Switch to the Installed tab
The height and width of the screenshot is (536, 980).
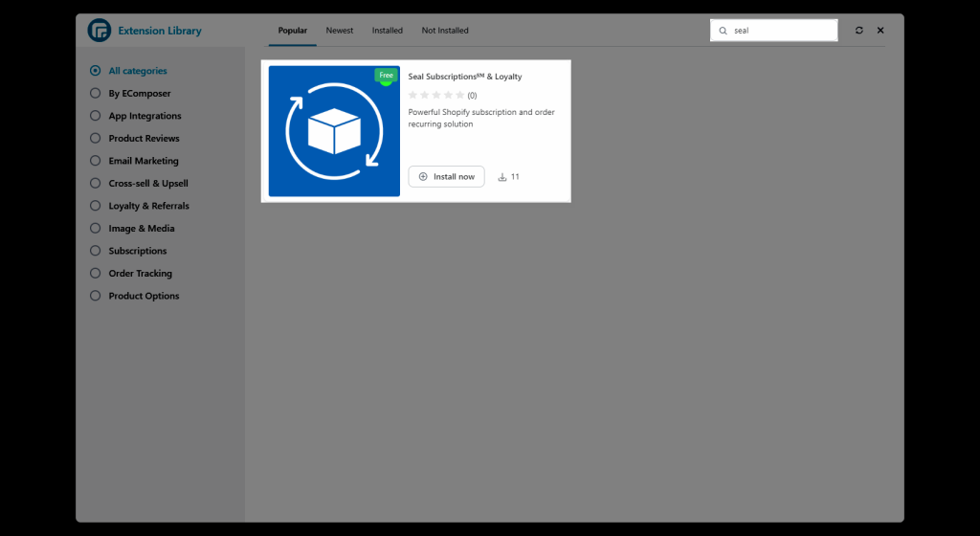pyautogui.click(x=388, y=30)
